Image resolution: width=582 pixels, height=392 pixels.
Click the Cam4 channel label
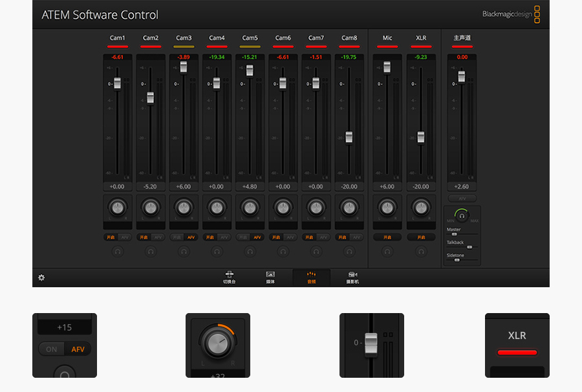217,38
